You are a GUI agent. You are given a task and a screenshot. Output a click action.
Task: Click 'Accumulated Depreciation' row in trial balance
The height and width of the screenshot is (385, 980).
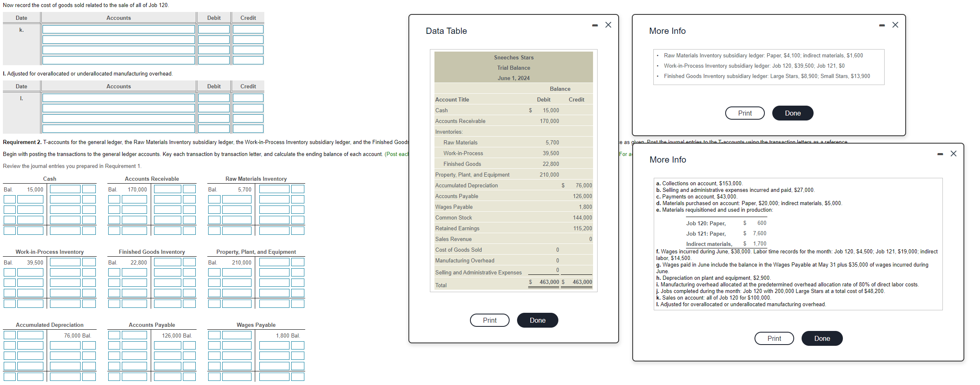tap(514, 185)
